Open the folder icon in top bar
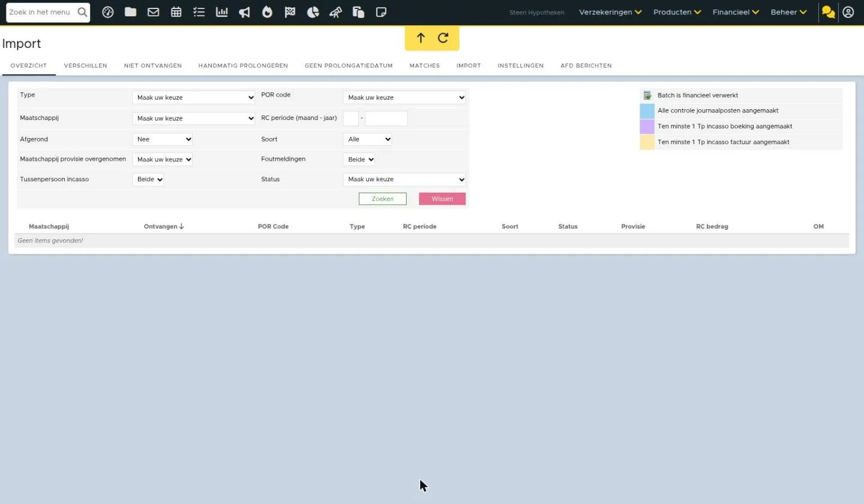Viewport: 864px width, 504px height. 130,12
